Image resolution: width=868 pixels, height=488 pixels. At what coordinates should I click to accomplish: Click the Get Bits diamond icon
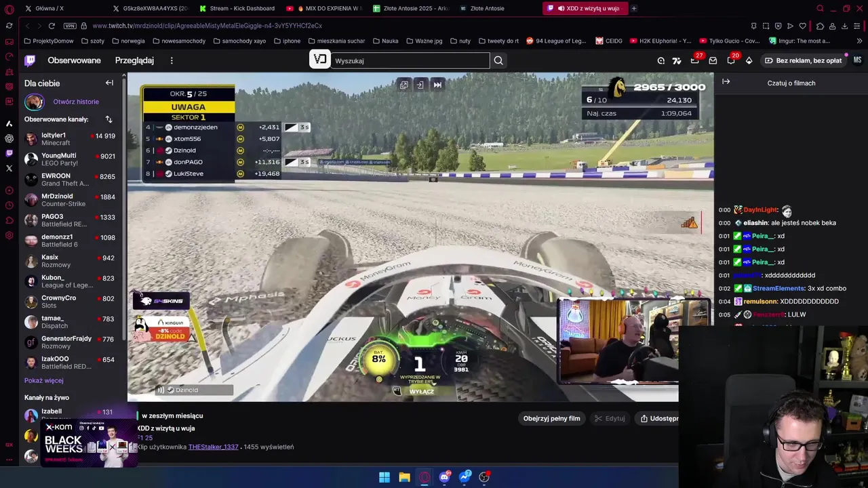[749, 60]
